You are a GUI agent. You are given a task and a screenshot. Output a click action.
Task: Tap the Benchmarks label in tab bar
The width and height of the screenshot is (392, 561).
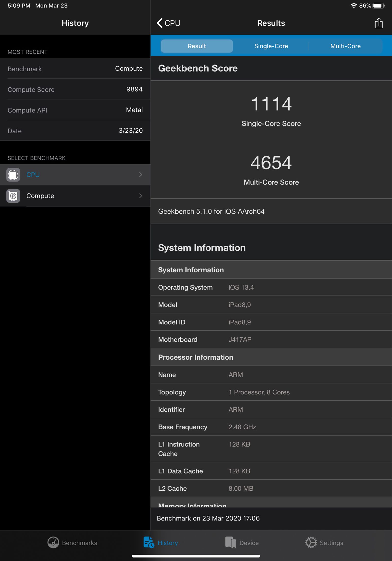click(79, 543)
